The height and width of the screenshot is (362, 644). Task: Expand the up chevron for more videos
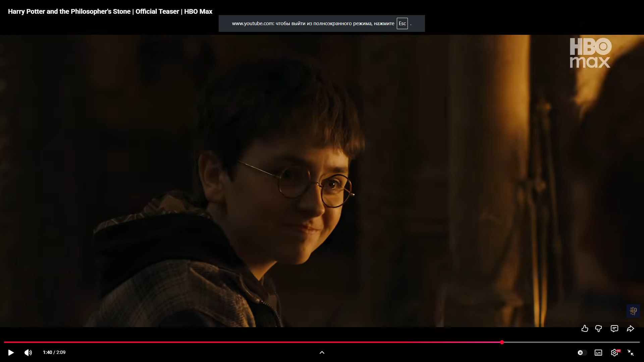point(322,352)
